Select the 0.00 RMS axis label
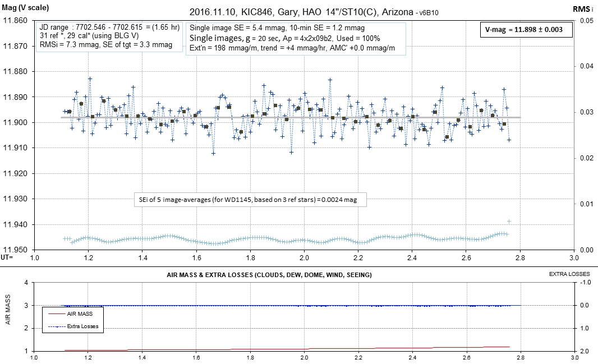The image size is (598, 364). coord(587,250)
